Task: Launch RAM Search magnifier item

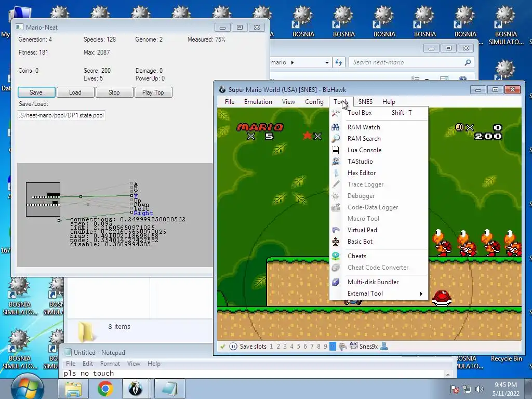Action: point(379,138)
